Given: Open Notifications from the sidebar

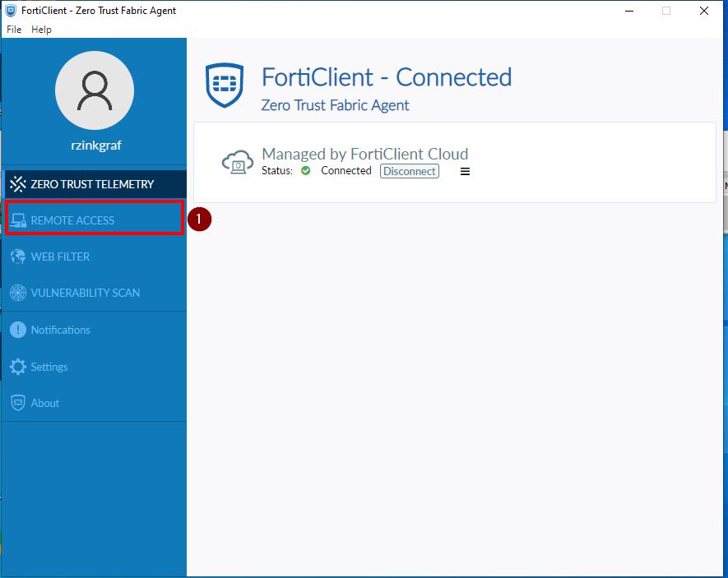Looking at the screenshot, I should (95, 330).
